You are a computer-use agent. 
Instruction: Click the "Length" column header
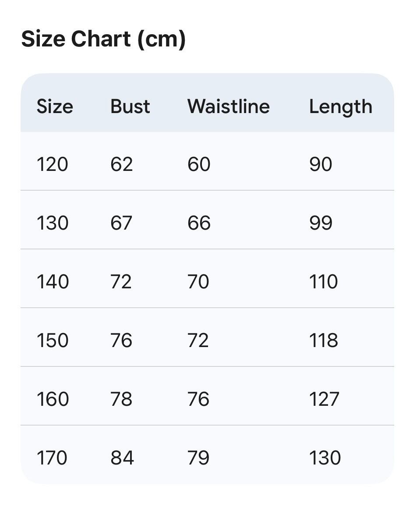(x=341, y=107)
